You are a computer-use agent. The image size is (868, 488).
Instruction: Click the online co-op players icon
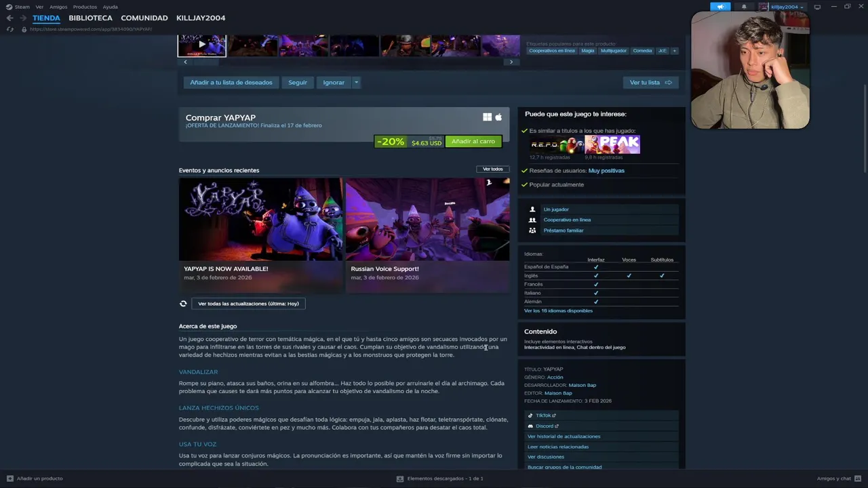(x=532, y=220)
